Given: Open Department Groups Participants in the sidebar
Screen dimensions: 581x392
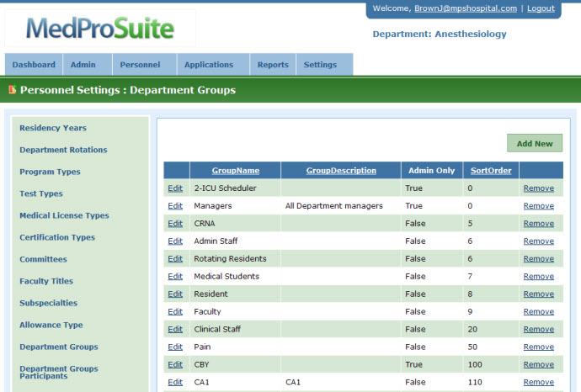Looking at the screenshot, I should (59, 372).
